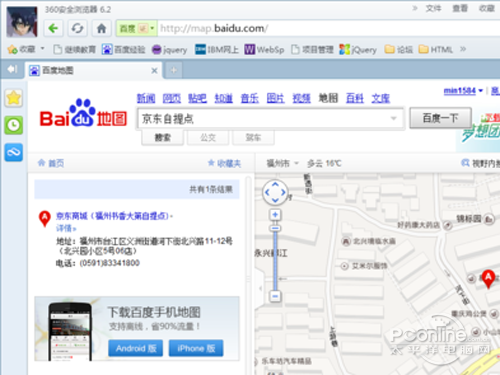This screenshot has width=500, height=375.
Task: Expand the favorites dropdown arrow
Action: coord(43,49)
